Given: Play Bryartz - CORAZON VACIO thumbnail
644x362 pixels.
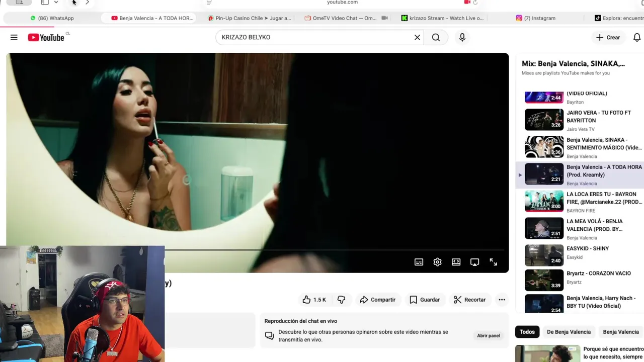Looking at the screenshot, I should [544, 280].
